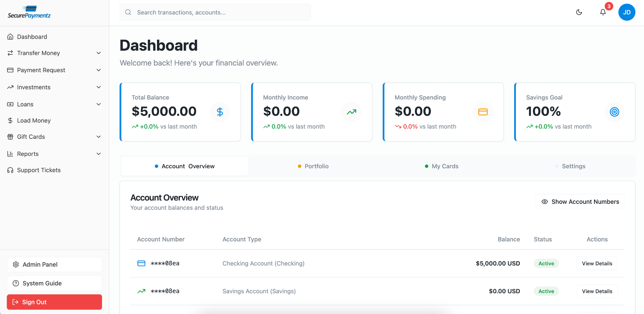The width and height of the screenshot is (644, 314).
Task: Click the Savings Goal target icon
Action: 614,112
